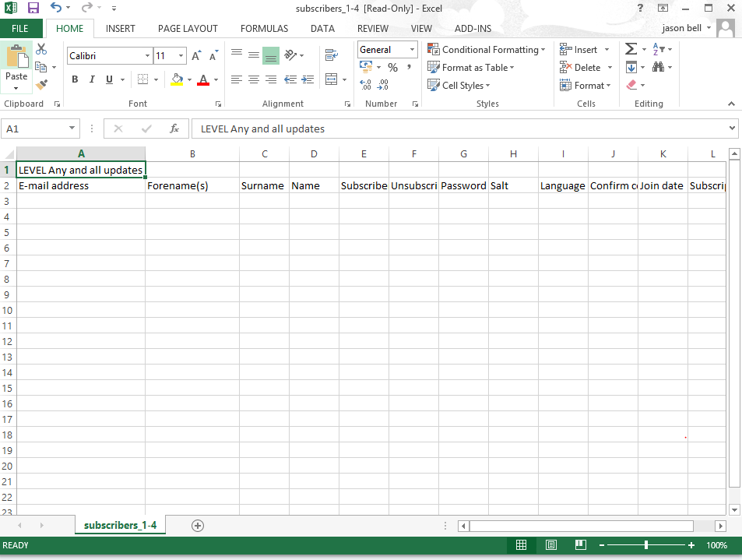Select column B header
The image size is (742, 560).
192,154
